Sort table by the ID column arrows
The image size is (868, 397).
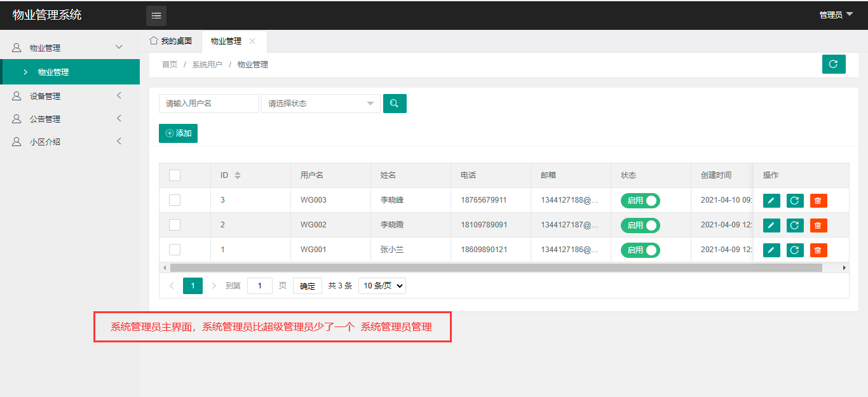(238, 175)
